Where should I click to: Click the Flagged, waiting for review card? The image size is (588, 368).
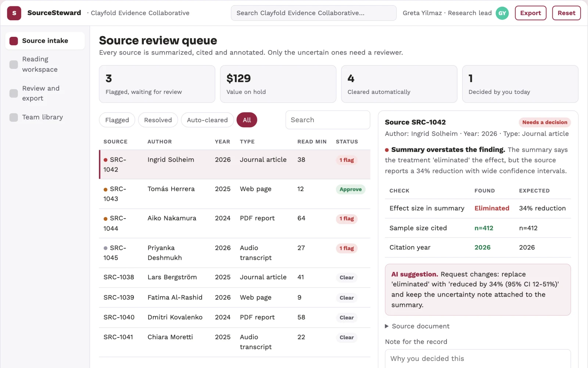click(157, 84)
